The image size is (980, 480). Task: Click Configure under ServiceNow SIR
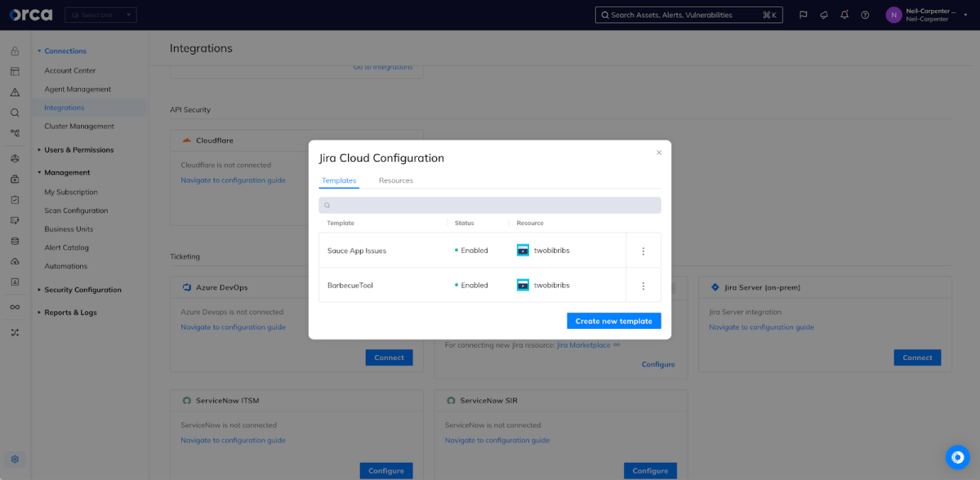(x=650, y=470)
